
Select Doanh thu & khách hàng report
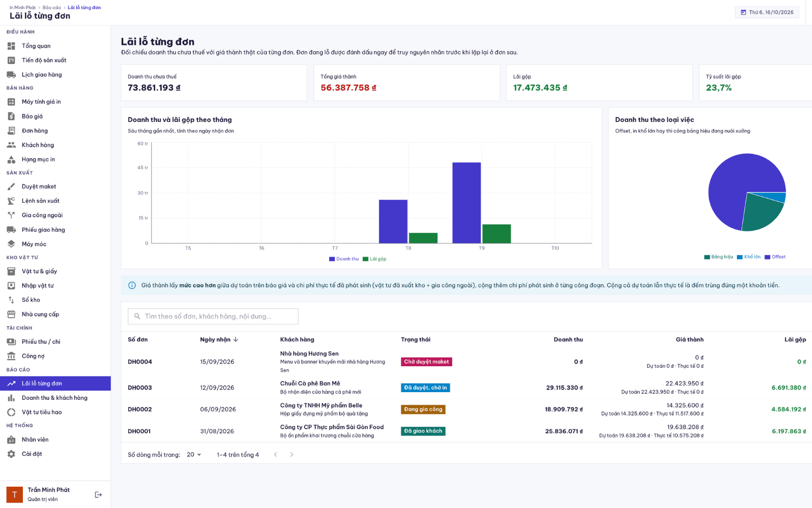(x=55, y=398)
